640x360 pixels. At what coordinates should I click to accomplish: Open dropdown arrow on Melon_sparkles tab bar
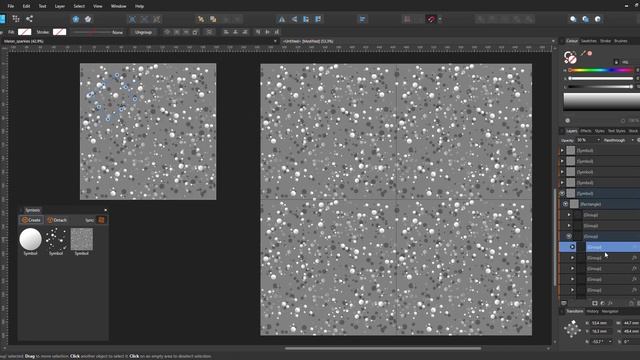click(275, 41)
